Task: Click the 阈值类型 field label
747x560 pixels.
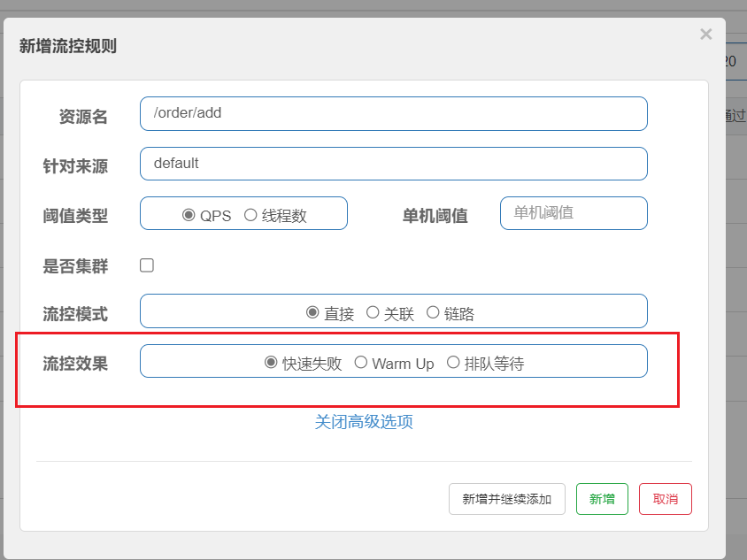Action: pos(75,215)
